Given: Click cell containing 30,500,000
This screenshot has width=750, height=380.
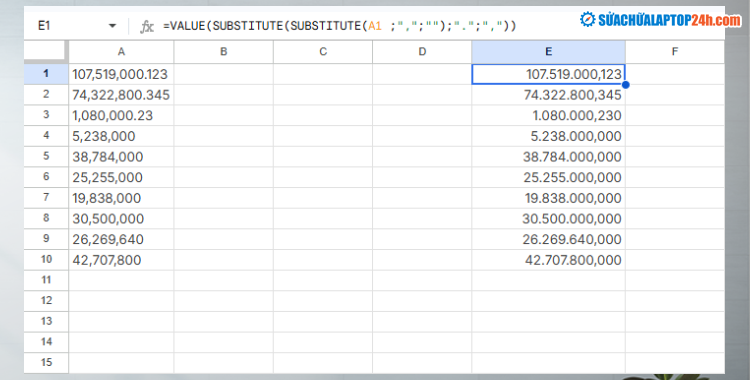Looking at the screenshot, I should click(x=121, y=218).
